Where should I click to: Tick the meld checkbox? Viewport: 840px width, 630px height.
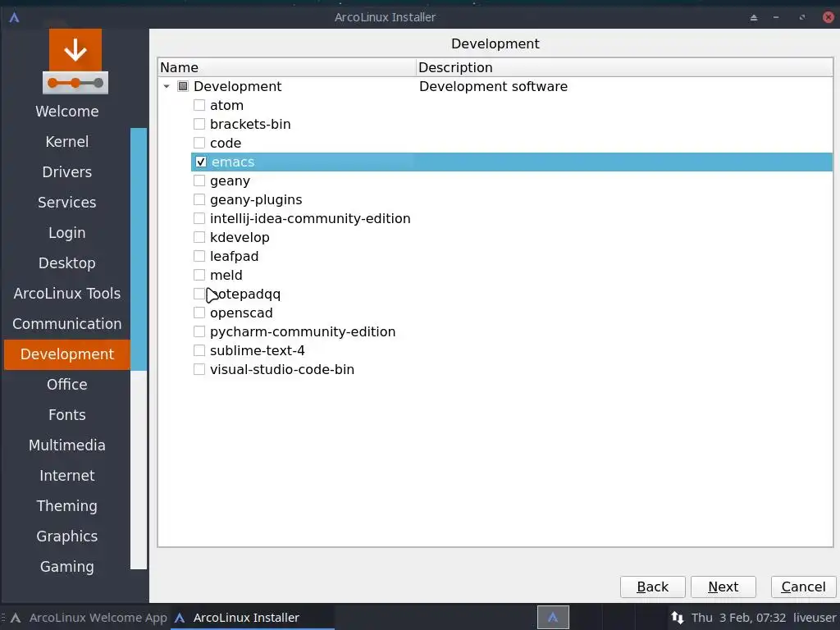(x=199, y=275)
